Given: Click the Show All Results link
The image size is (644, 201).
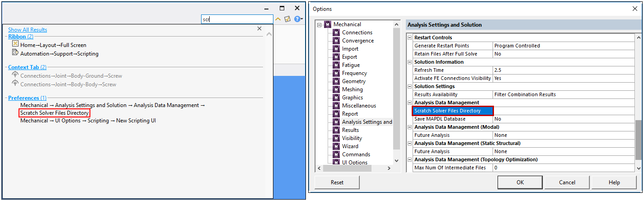Looking at the screenshot, I should (x=28, y=30).
